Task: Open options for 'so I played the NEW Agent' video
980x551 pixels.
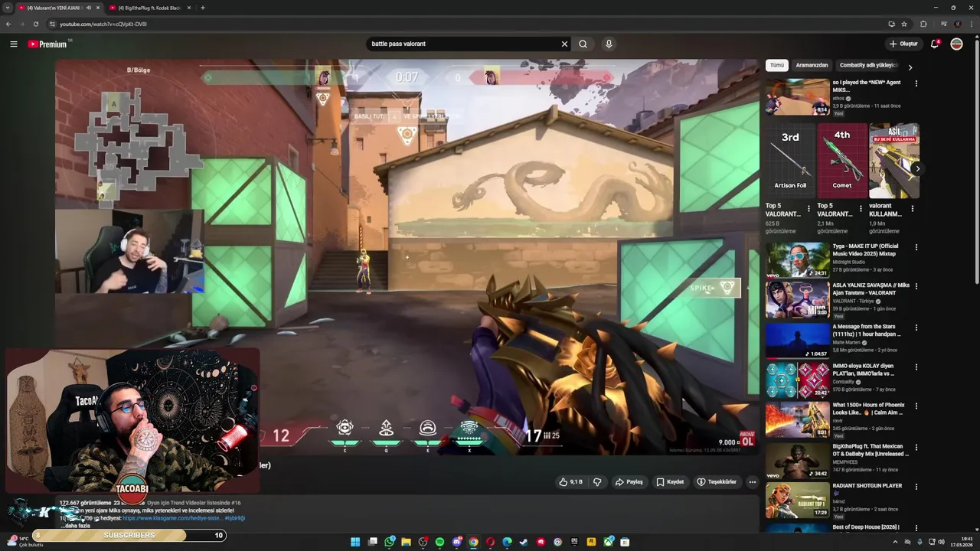Action: point(916,83)
